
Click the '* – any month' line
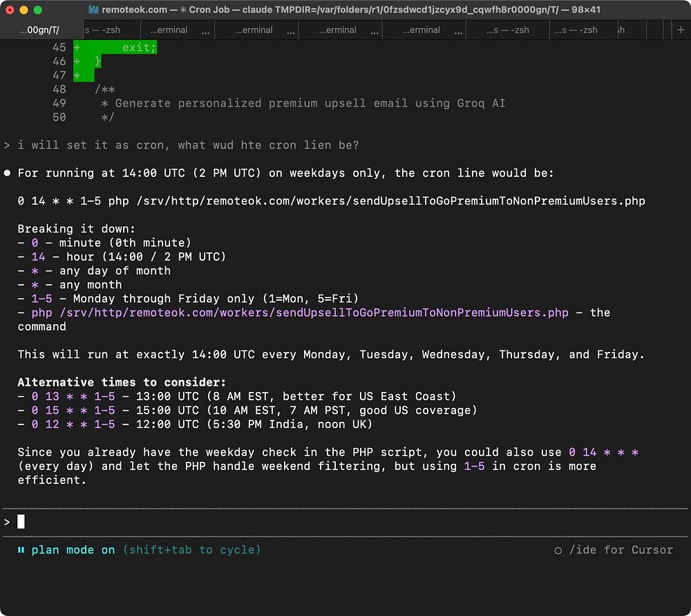coord(70,285)
